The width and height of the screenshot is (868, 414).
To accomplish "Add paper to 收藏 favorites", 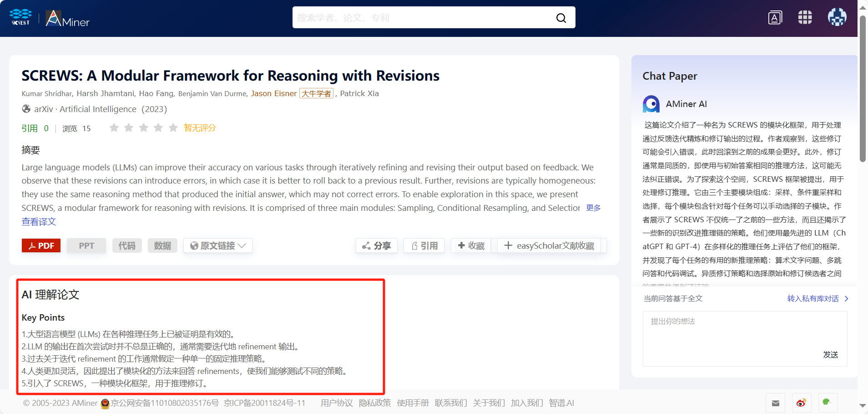I will (x=471, y=246).
